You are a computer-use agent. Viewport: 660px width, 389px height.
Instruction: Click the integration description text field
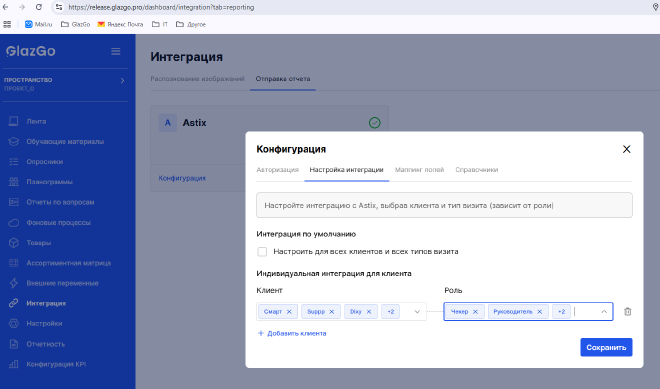click(x=444, y=205)
